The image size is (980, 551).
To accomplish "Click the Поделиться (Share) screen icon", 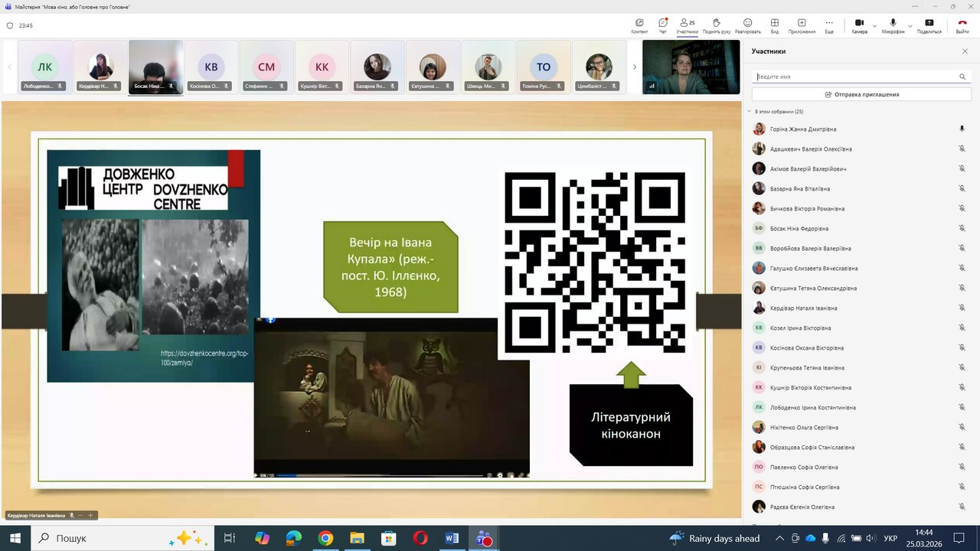I will [929, 25].
